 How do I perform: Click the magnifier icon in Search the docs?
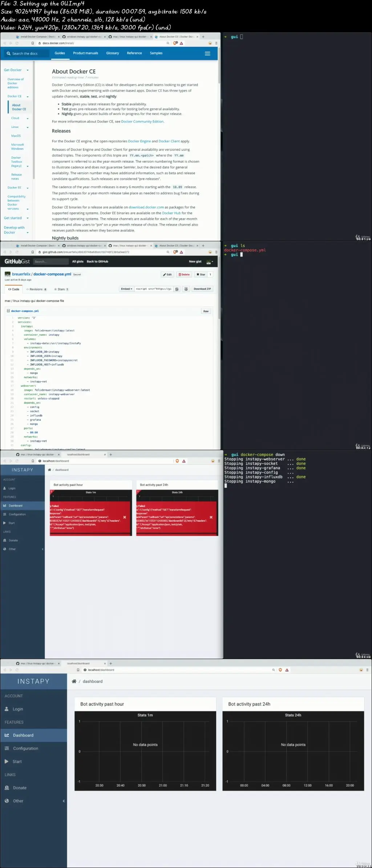click(9, 53)
